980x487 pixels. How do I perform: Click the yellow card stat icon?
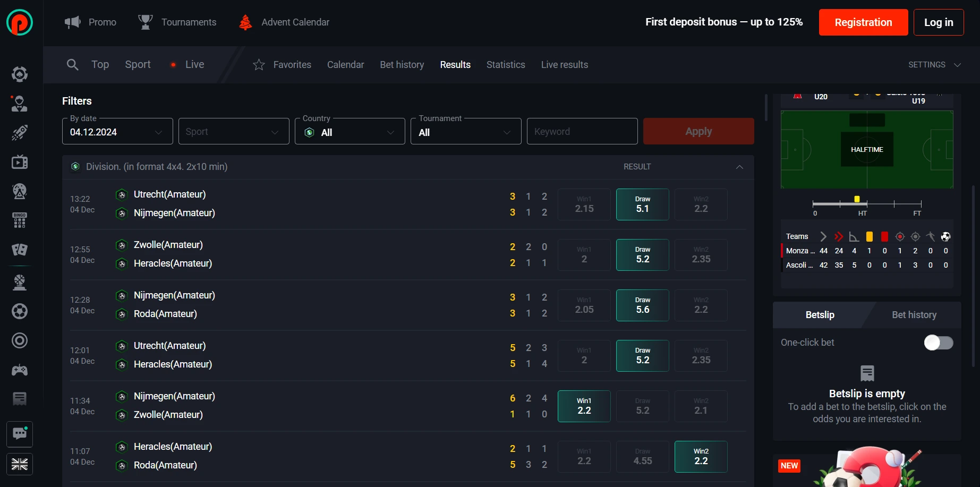coord(870,236)
